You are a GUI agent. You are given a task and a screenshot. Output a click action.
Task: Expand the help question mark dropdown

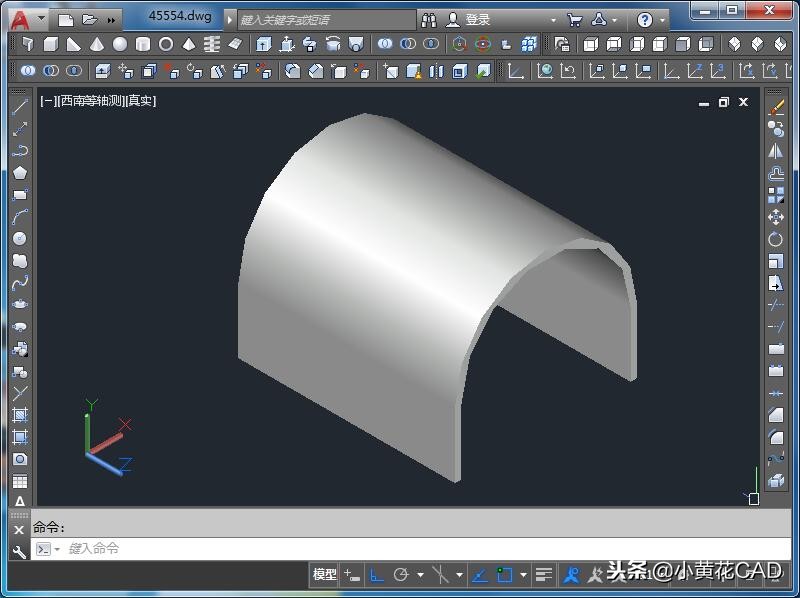[662, 19]
